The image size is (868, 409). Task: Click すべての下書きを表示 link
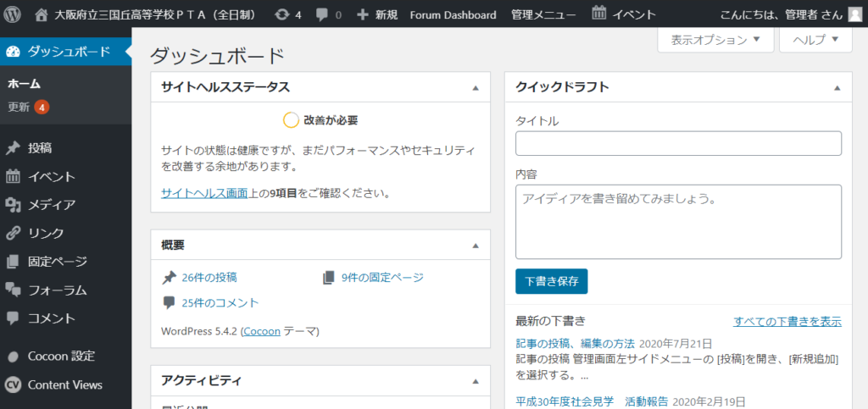pos(787,321)
